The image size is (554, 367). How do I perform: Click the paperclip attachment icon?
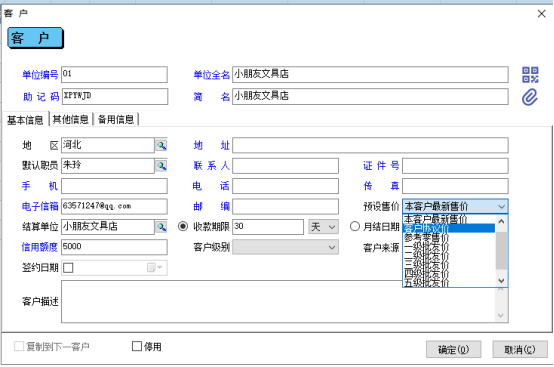tap(530, 97)
